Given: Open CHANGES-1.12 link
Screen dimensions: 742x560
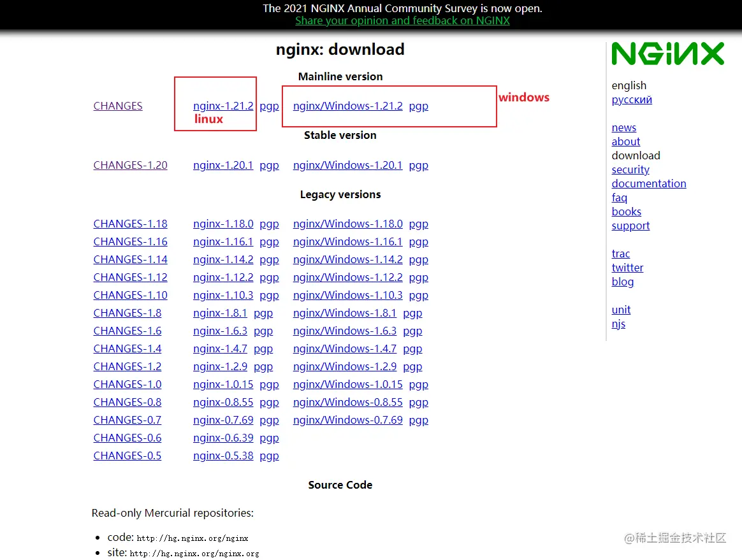Looking at the screenshot, I should pyautogui.click(x=130, y=277).
